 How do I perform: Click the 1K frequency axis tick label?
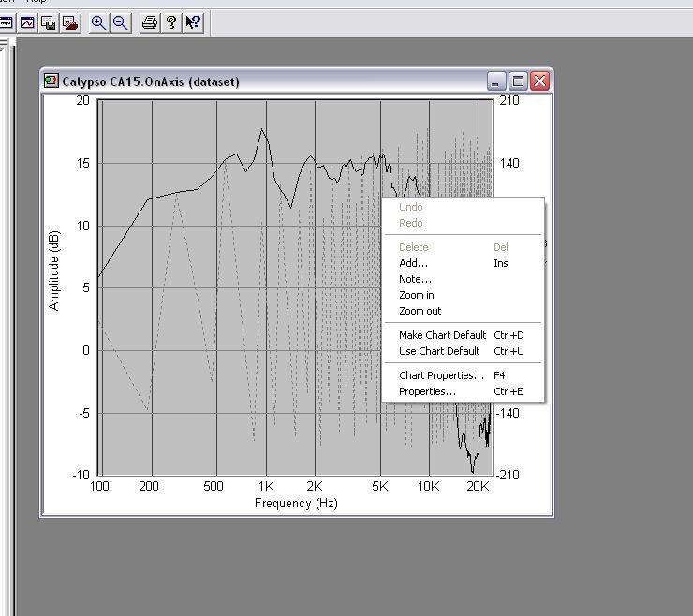pos(266,486)
